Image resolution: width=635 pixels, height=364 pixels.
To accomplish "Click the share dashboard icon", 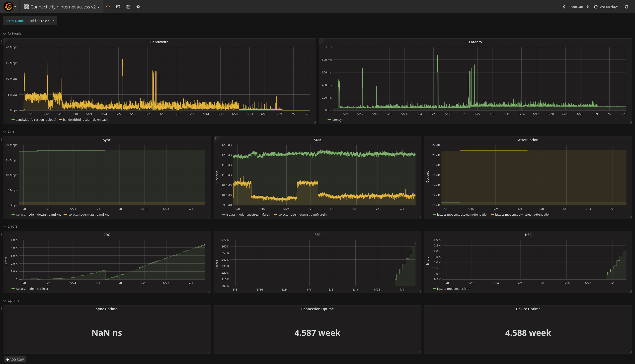I will click(x=118, y=7).
